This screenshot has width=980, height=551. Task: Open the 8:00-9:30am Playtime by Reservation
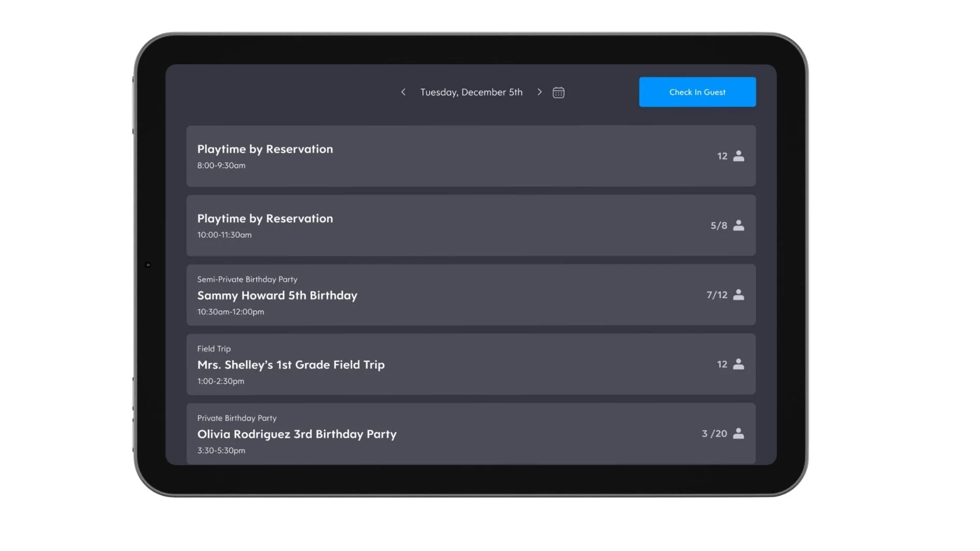(265, 149)
